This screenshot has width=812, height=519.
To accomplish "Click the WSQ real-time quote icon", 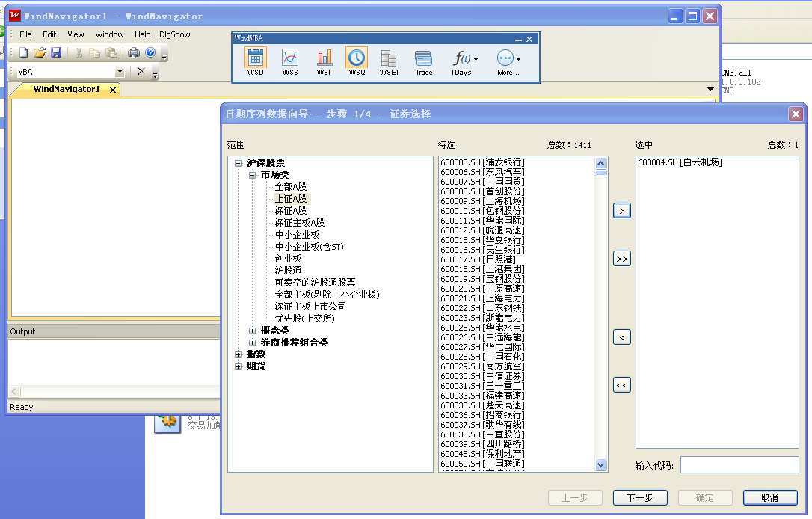I will point(357,58).
